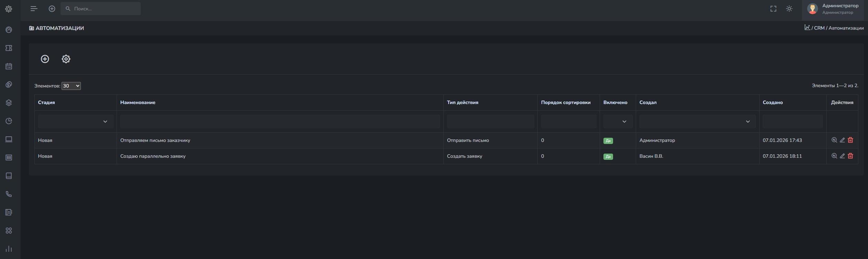Switch light/dark theme with sun icon
Viewport: 868px width, 259px height.
(x=789, y=9)
